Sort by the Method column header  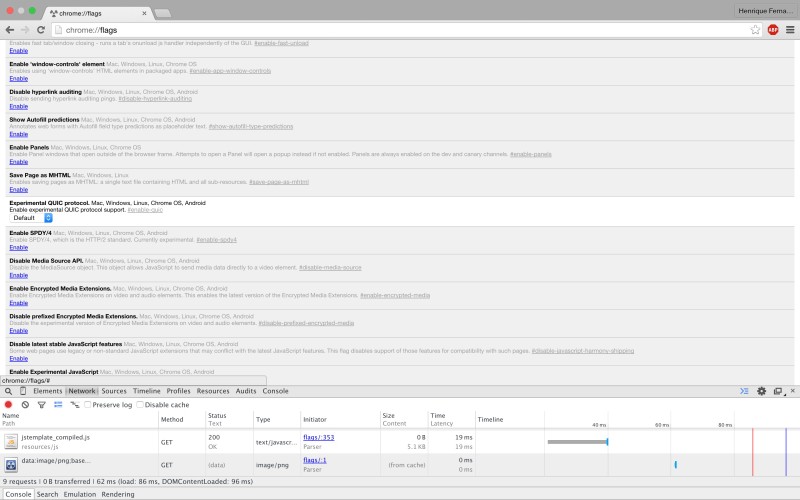pyautogui.click(x=182, y=419)
